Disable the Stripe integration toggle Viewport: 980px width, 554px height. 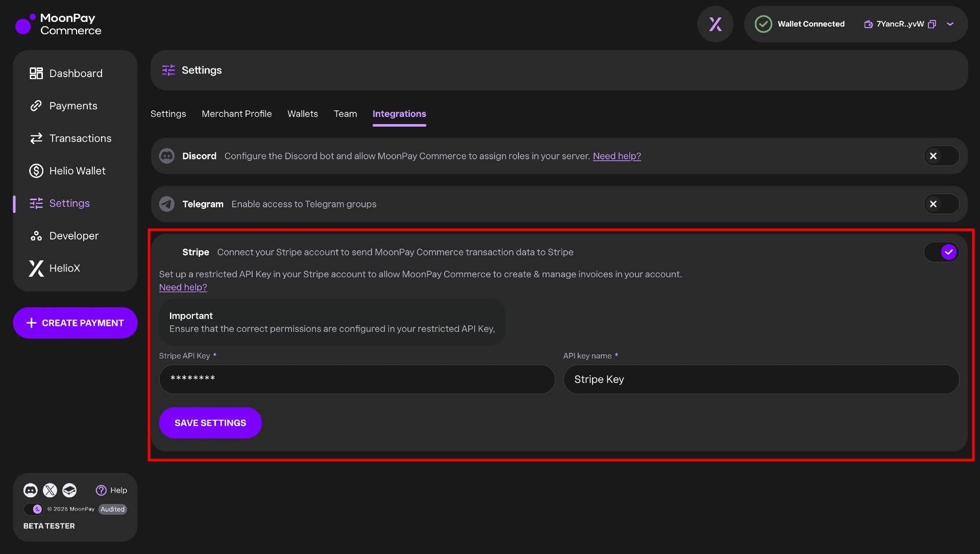point(942,252)
